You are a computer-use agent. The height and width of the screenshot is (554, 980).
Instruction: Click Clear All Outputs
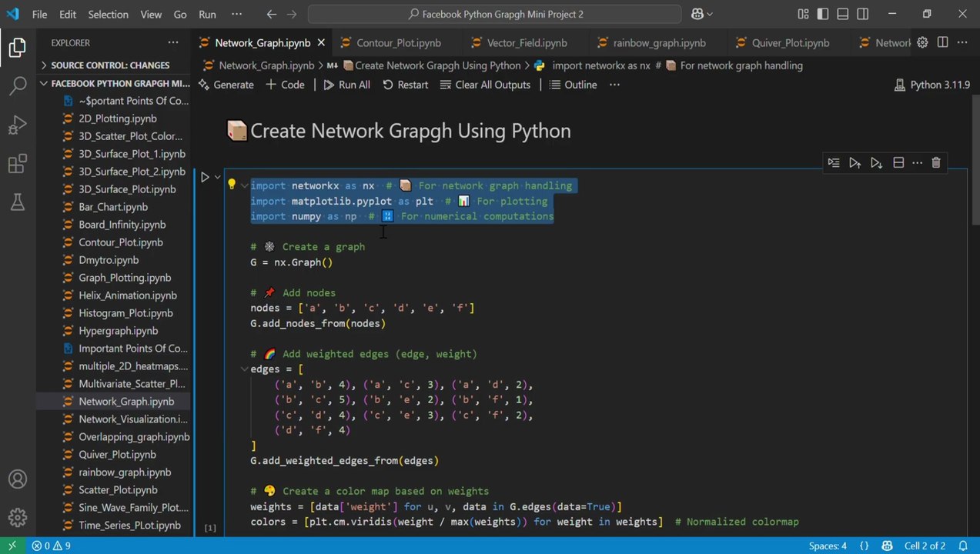pyautogui.click(x=485, y=85)
